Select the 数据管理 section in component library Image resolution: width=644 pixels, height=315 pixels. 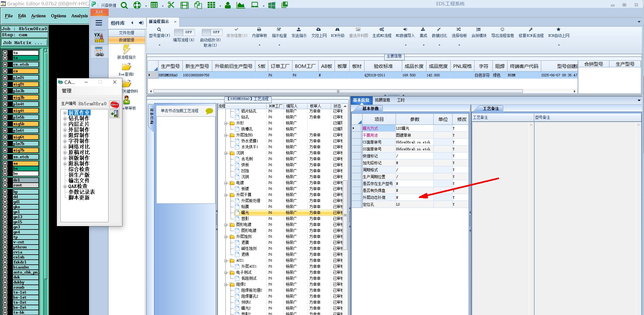pos(126,40)
